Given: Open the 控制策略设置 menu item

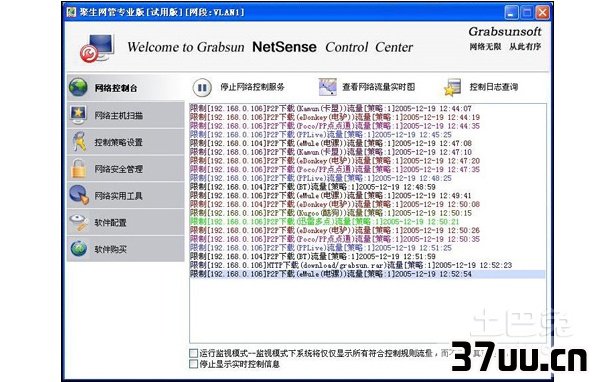Looking at the screenshot, I should click(x=119, y=142).
